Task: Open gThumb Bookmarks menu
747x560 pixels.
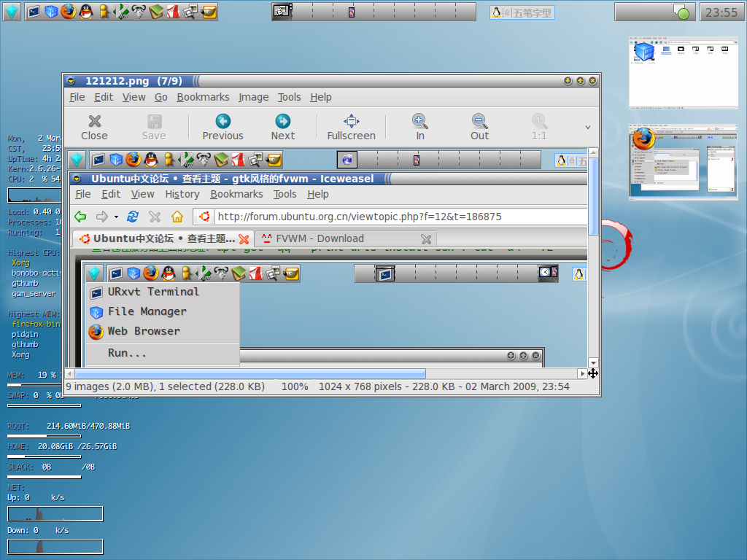Action: pyautogui.click(x=203, y=97)
